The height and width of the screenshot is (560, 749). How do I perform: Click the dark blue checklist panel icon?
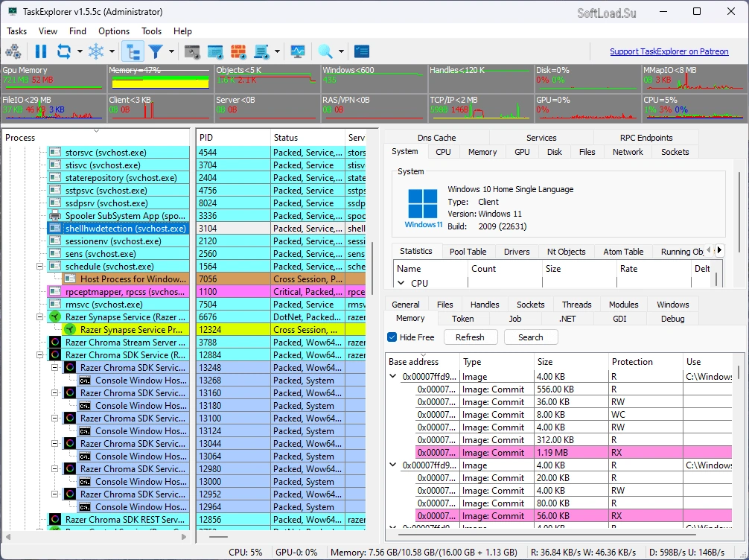(362, 51)
